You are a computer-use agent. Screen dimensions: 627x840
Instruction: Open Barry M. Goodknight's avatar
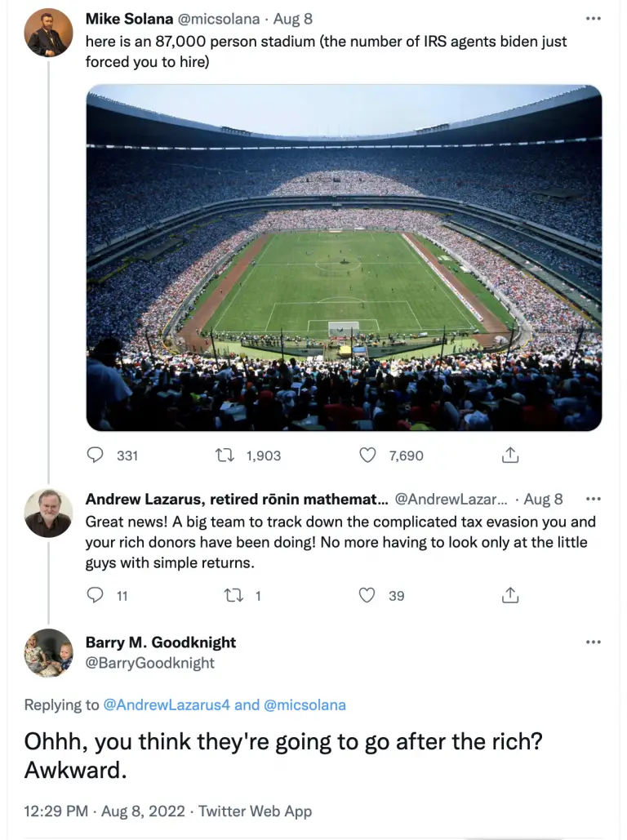click(x=48, y=653)
